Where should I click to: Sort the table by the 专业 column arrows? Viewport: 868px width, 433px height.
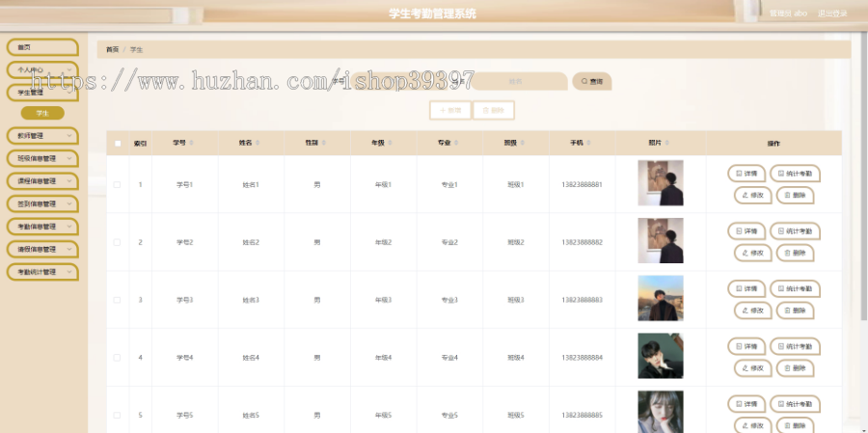tap(456, 143)
